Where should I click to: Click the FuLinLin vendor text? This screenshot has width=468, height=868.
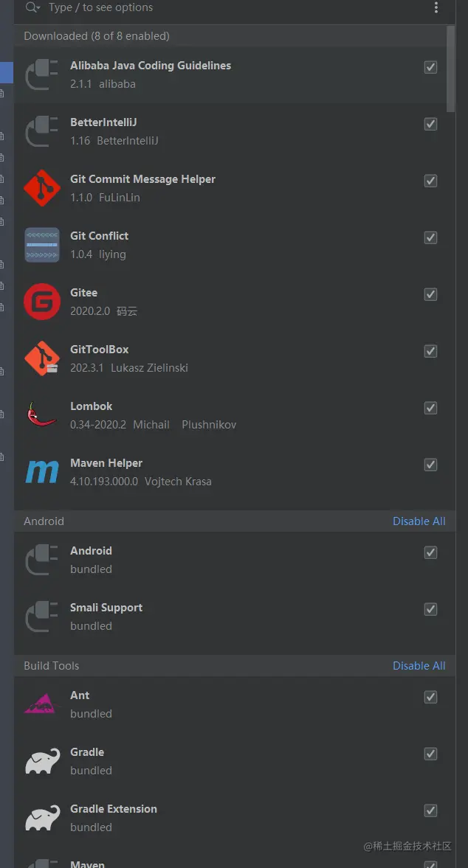tap(120, 197)
